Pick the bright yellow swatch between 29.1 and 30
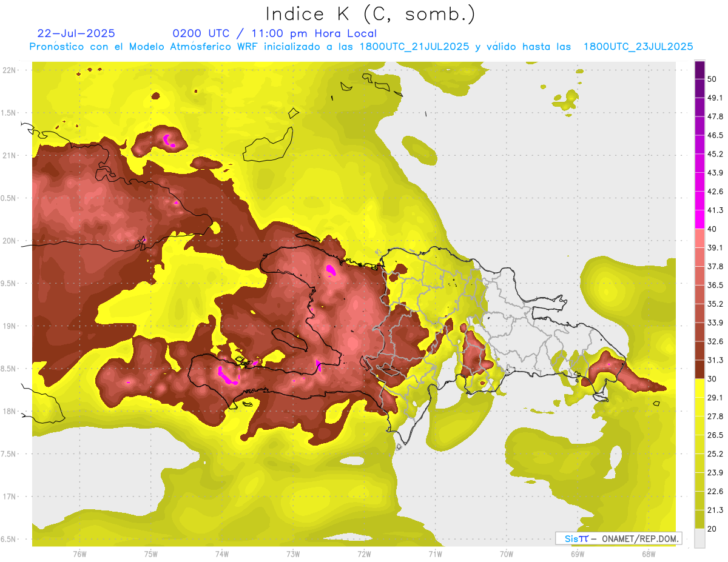 (x=699, y=388)
